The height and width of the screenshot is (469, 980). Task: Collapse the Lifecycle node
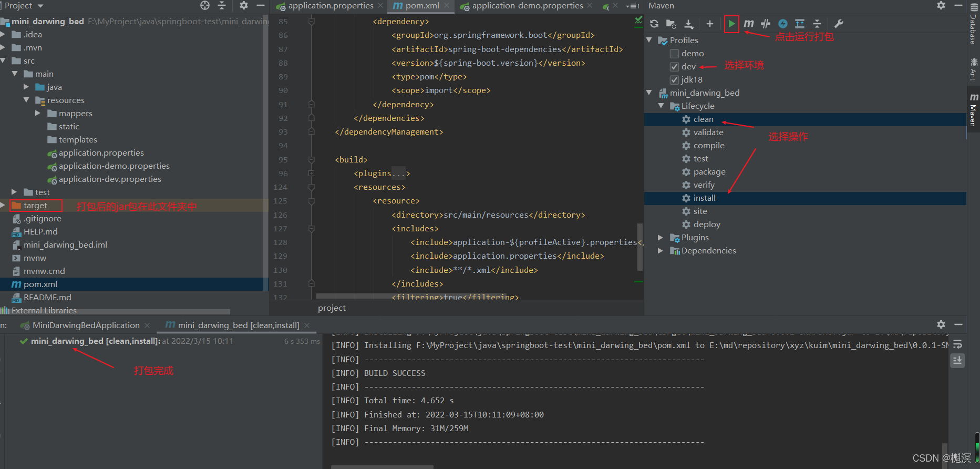[661, 106]
